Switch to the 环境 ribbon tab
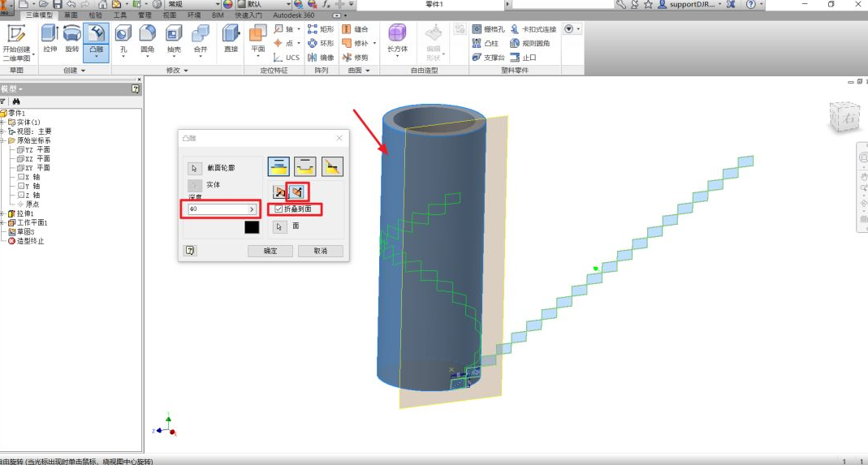 pos(194,15)
